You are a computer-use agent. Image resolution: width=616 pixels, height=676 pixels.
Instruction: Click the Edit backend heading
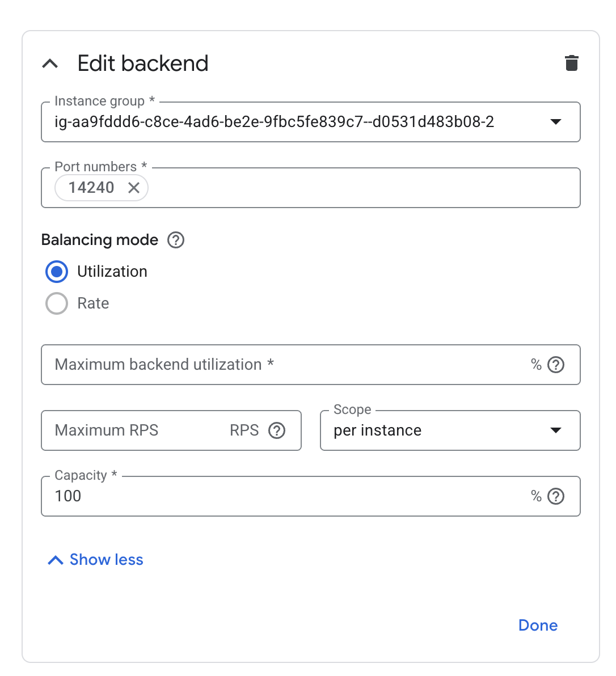143,64
